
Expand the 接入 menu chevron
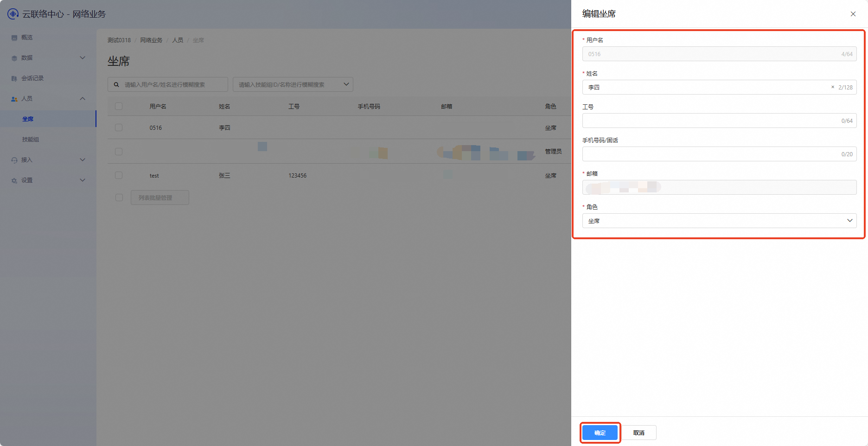83,160
